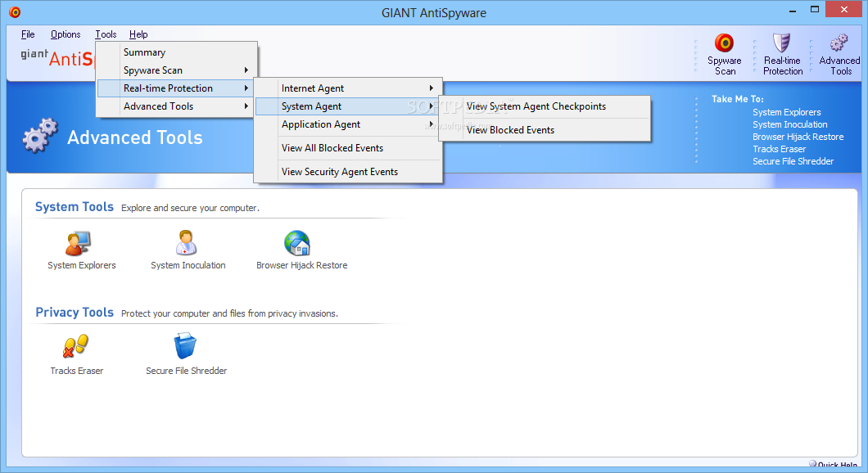Choose View All Blocked Events
The height and width of the screenshot is (473, 868).
click(x=349, y=147)
